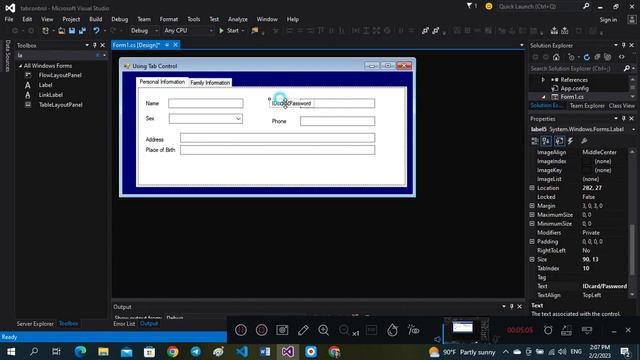
Task: Expand the Margin property
Action: click(x=532, y=206)
